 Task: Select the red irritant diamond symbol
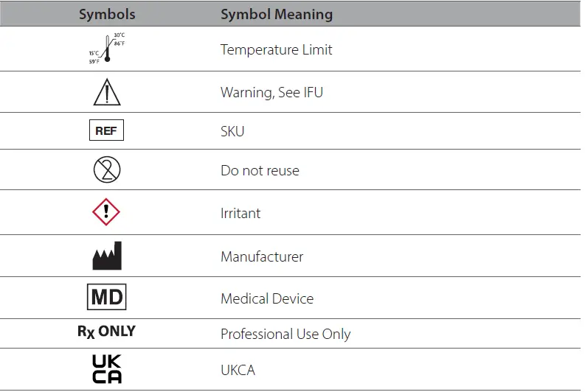(x=107, y=213)
